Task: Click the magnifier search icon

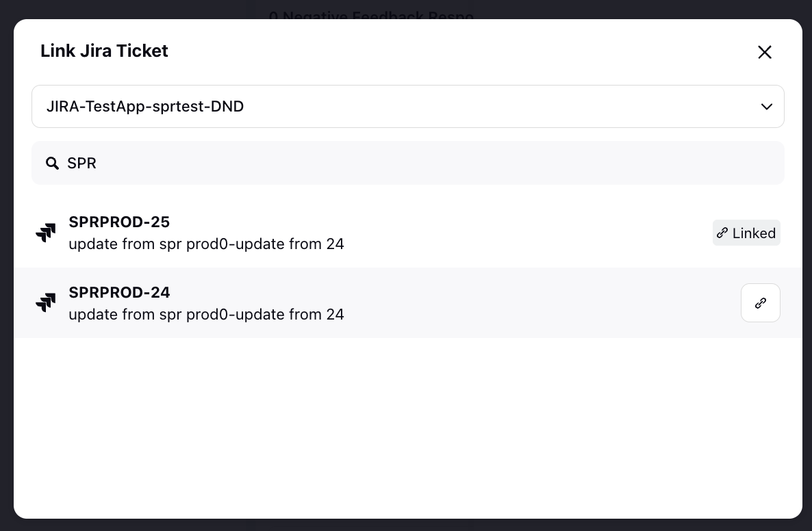Action: [52, 164]
